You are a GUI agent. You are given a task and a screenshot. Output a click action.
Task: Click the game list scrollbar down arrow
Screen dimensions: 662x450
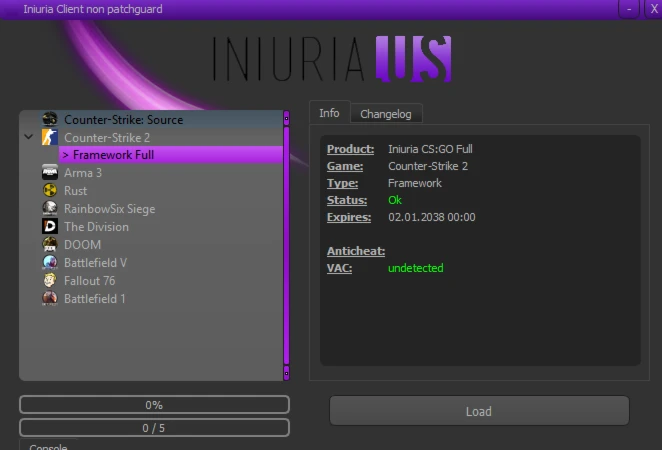coord(286,373)
